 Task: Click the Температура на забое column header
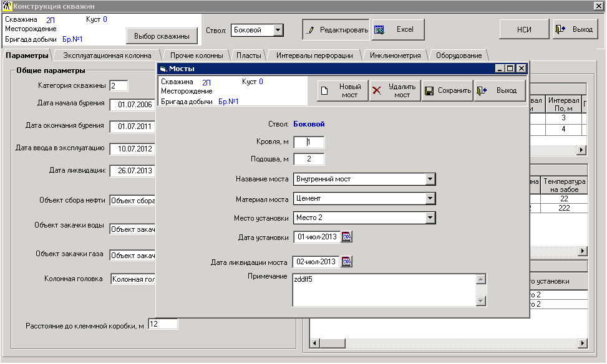coord(564,185)
